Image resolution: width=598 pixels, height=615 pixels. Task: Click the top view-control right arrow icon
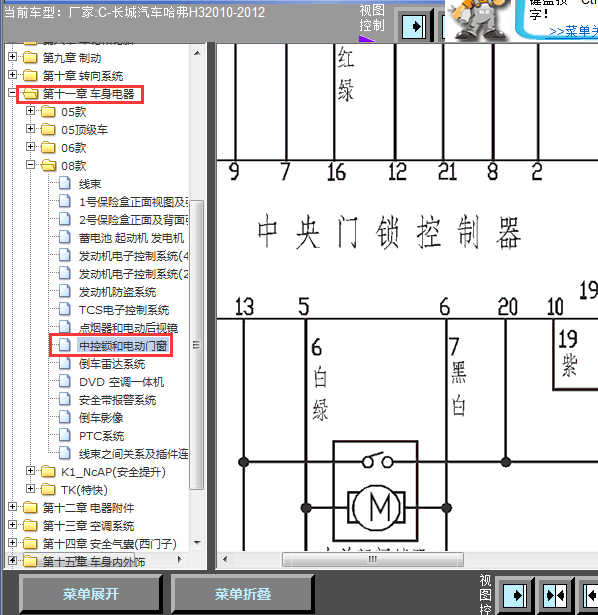point(414,27)
